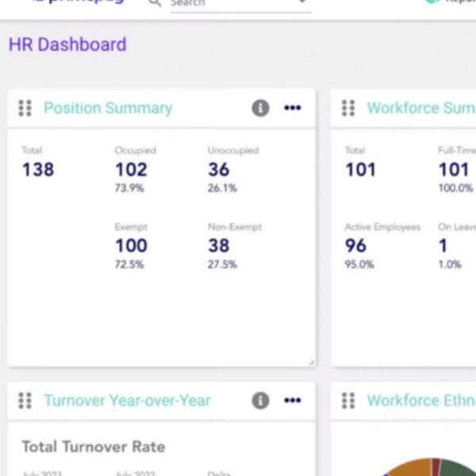
Task: Select on leave value 1
Action: [443, 245]
